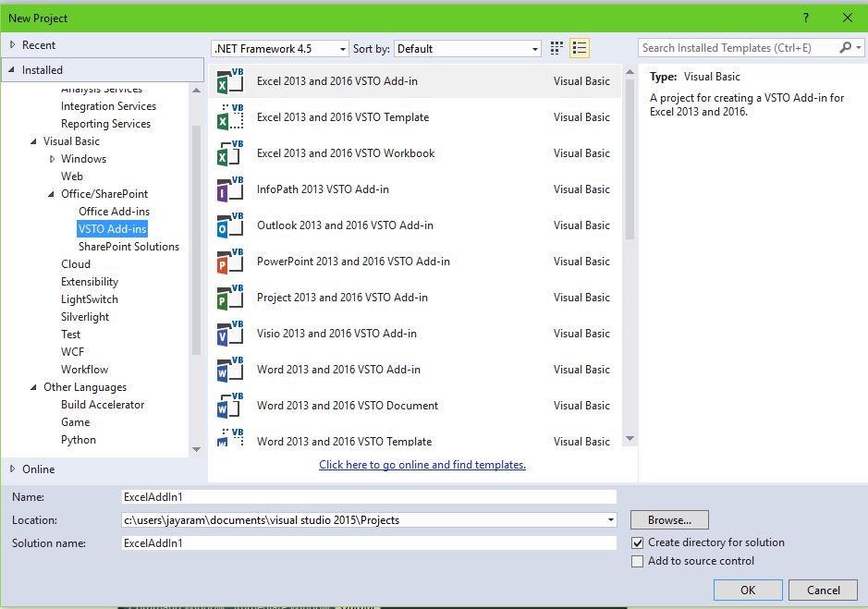The image size is (868, 609).
Task: Select the Word VSTO Add-in icon
Action: (230, 369)
